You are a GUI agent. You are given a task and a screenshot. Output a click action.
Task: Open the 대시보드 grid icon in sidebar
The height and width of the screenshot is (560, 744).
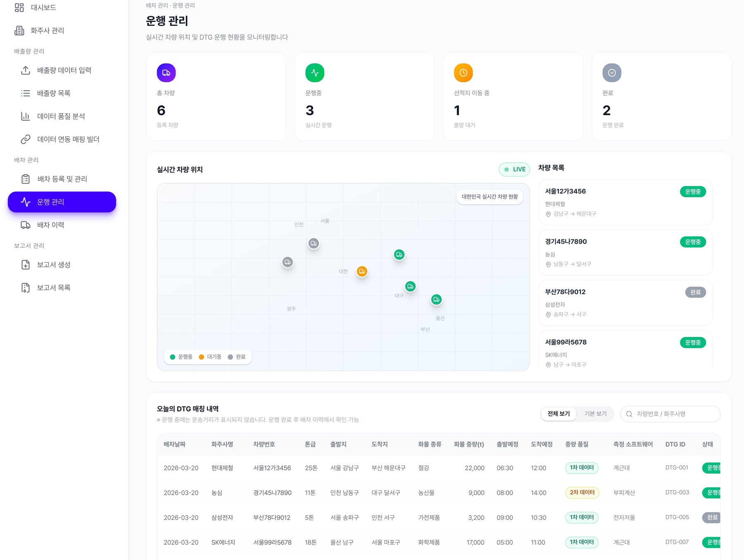click(x=19, y=7)
